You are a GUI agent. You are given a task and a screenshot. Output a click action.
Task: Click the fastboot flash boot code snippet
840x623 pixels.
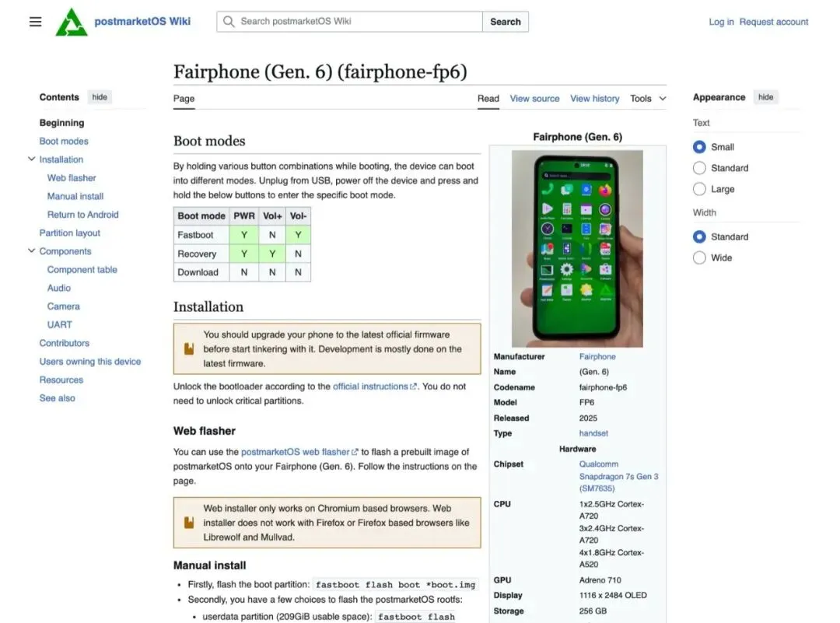(395, 584)
